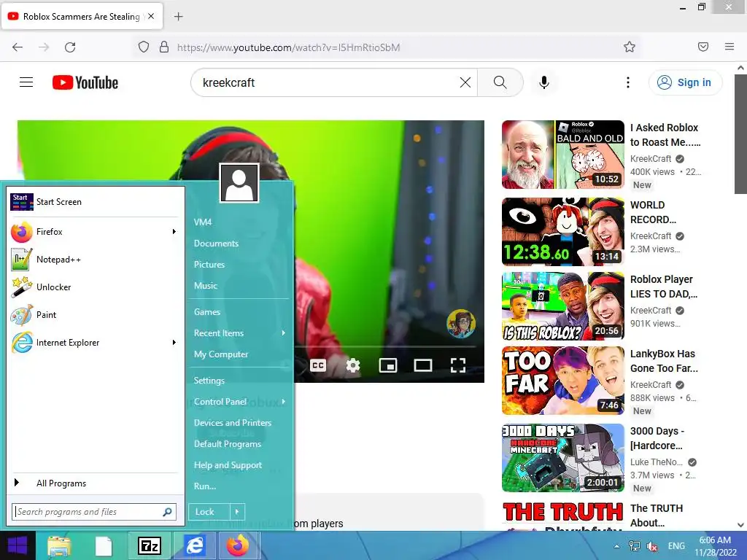
Task: Click Search programs and files box
Action: 94,512
